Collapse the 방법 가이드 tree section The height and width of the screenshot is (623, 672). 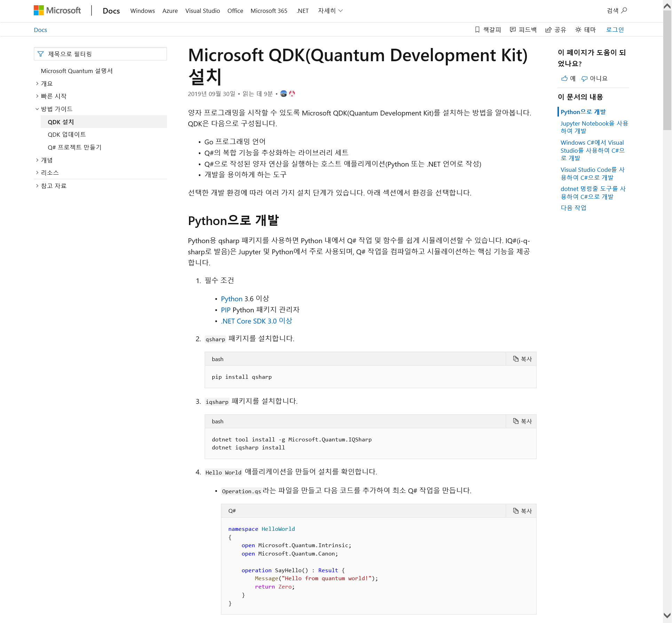(x=37, y=109)
